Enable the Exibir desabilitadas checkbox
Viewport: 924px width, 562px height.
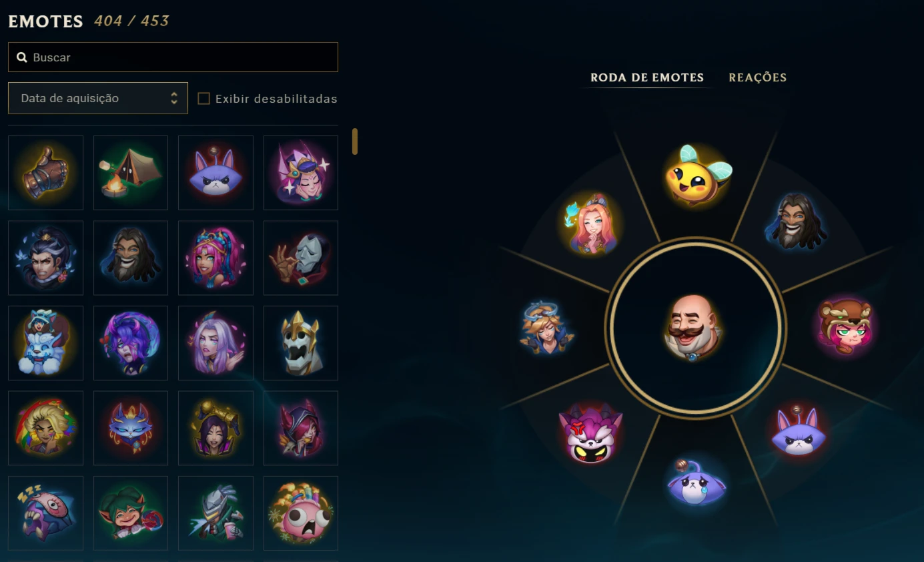203,99
